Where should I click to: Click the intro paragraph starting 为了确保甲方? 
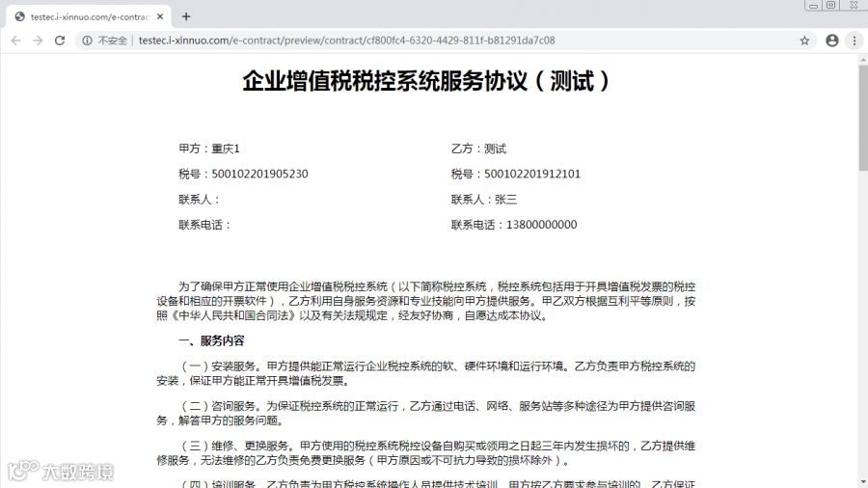[x=425, y=301]
